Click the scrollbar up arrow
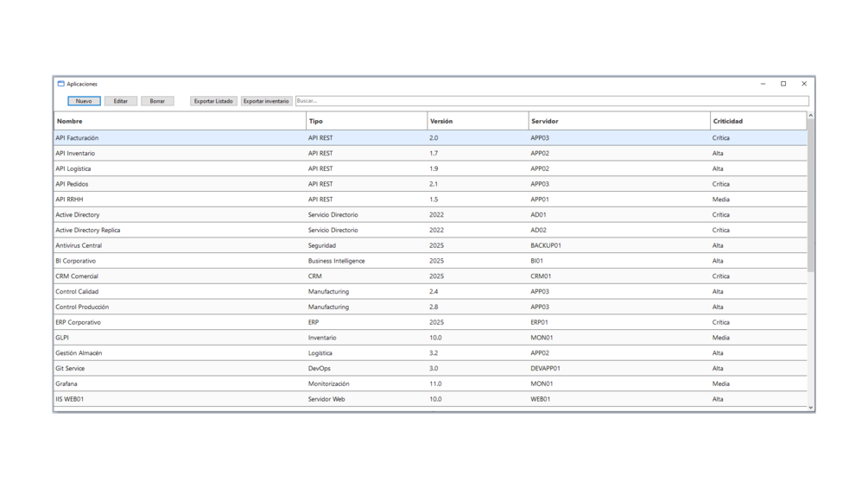The image size is (868, 488). 810,116
